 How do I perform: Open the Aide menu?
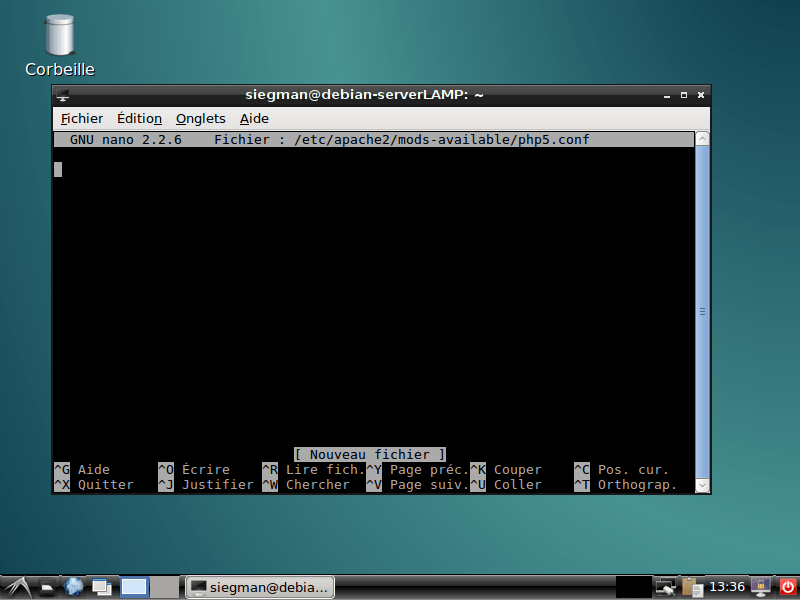point(254,118)
